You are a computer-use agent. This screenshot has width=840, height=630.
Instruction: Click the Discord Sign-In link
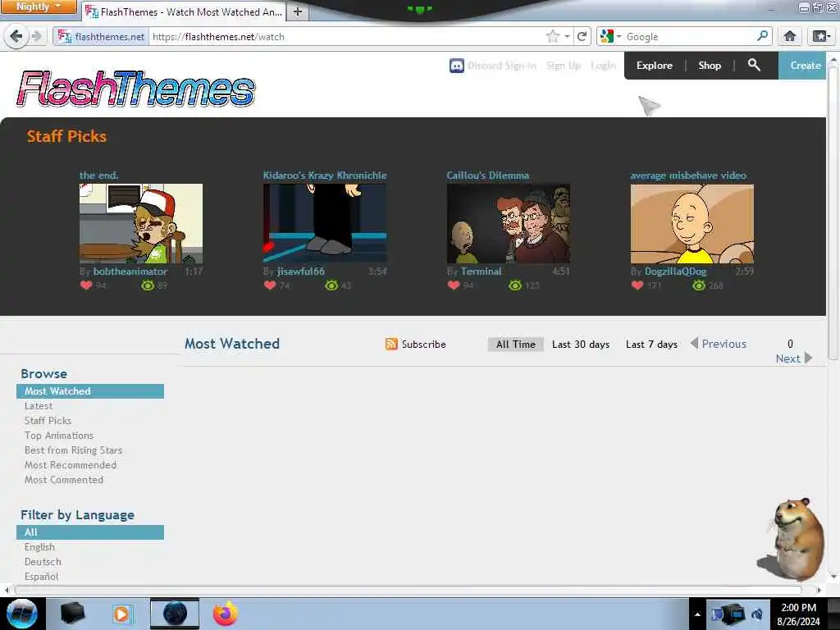(502, 66)
